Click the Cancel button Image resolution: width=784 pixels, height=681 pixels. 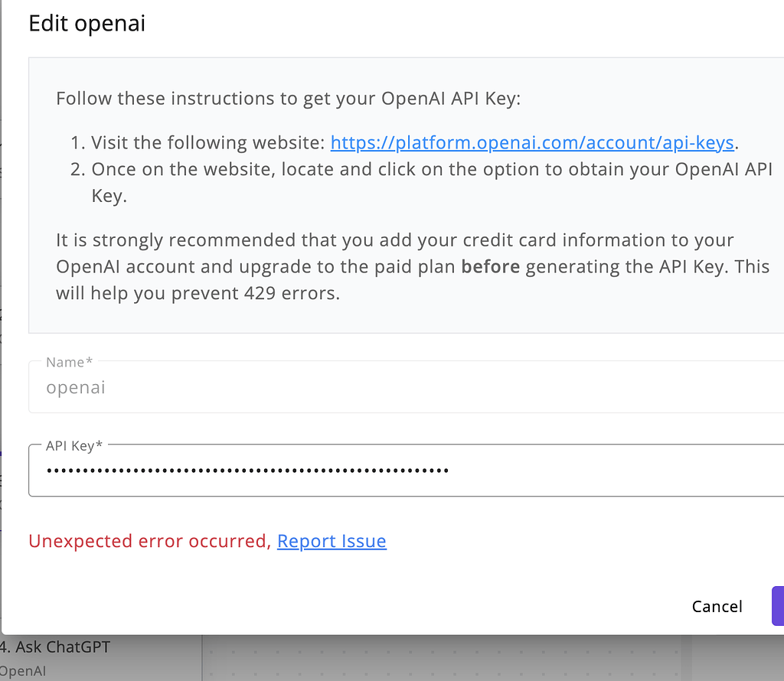tap(717, 606)
